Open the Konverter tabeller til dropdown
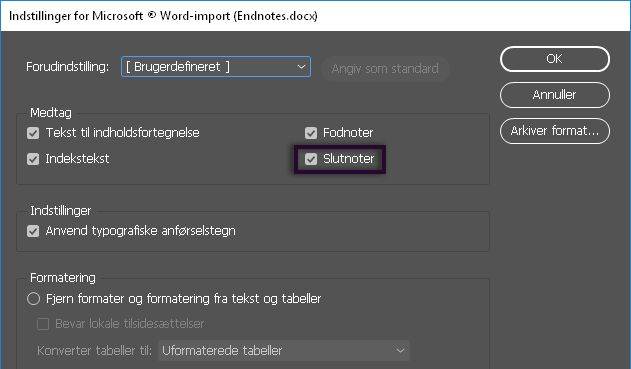This screenshot has width=631, height=369. coord(284,350)
